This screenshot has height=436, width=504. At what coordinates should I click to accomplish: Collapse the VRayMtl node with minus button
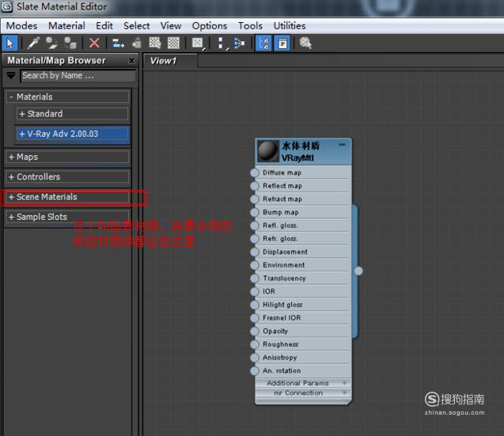point(343,145)
